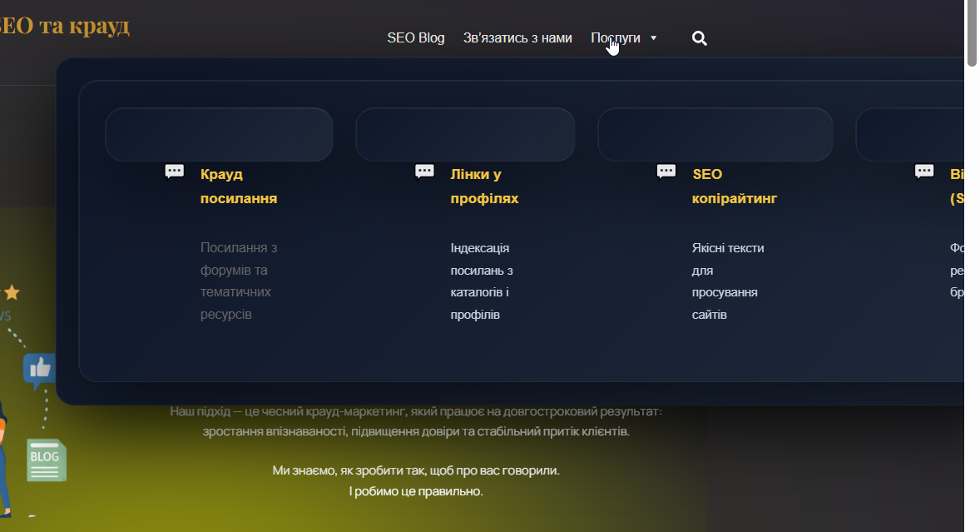This screenshot has height=532, width=980.
Task: Click the vertical page scrollbar thumb
Action: point(972,32)
